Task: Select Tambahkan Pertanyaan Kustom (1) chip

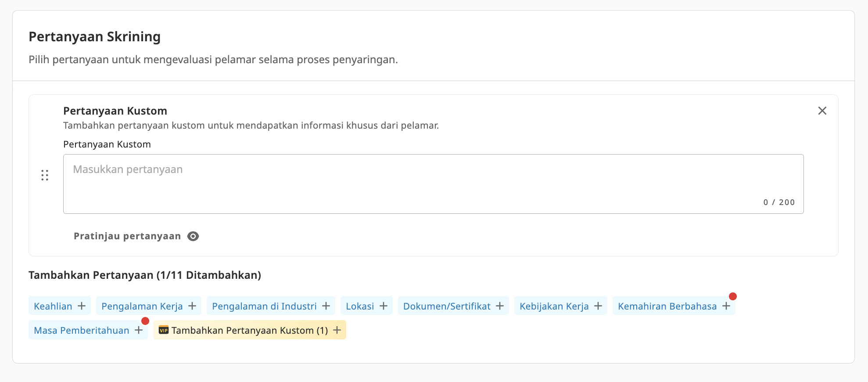Action: pos(250,330)
